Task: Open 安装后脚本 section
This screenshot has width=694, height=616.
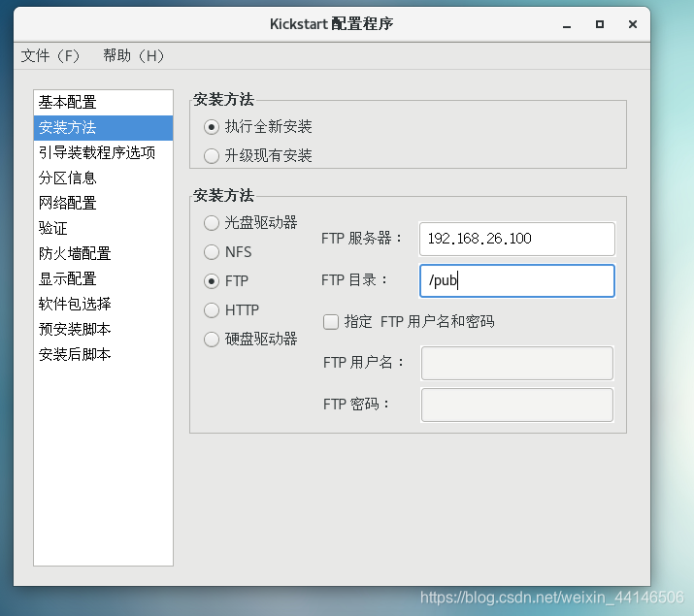Action: pos(103,355)
